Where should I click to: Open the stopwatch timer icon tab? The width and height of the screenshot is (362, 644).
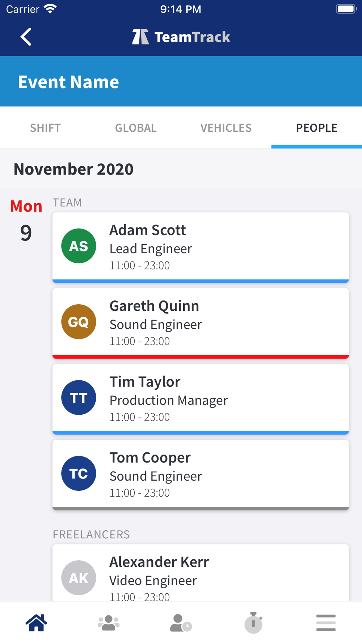coord(253,623)
